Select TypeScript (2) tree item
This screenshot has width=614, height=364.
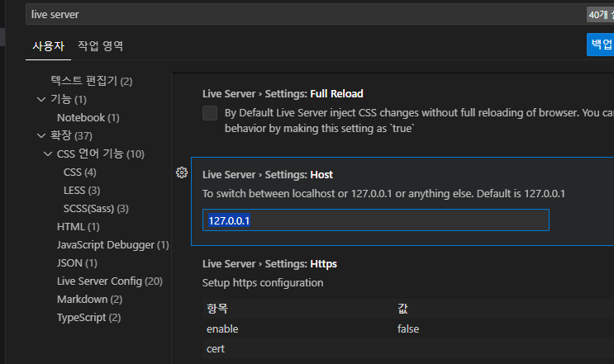coord(89,318)
